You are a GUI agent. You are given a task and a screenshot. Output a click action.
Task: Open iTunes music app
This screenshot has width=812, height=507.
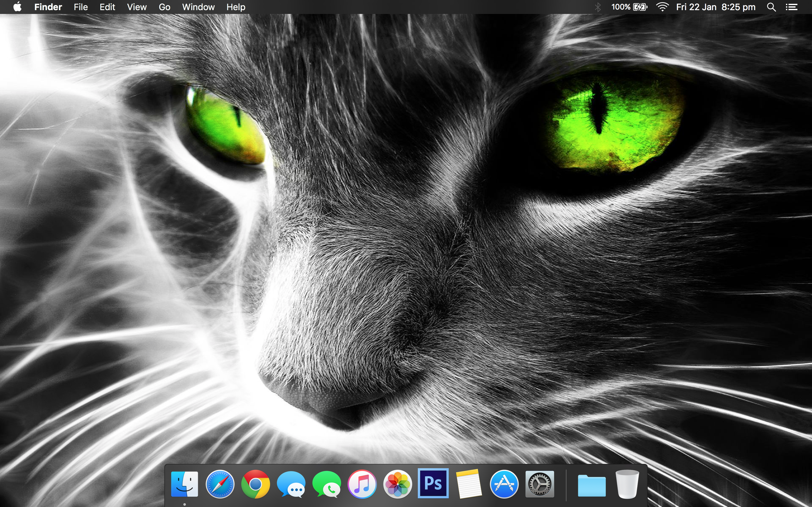click(x=362, y=484)
